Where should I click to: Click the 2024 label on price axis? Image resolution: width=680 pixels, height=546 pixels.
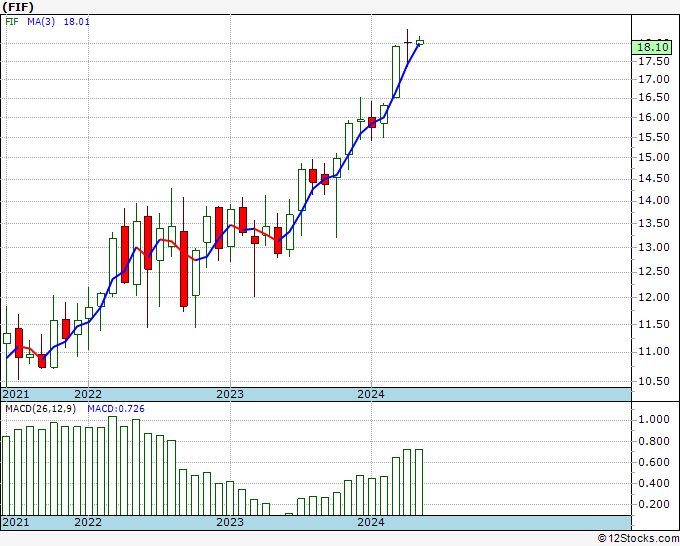point(371,394)
